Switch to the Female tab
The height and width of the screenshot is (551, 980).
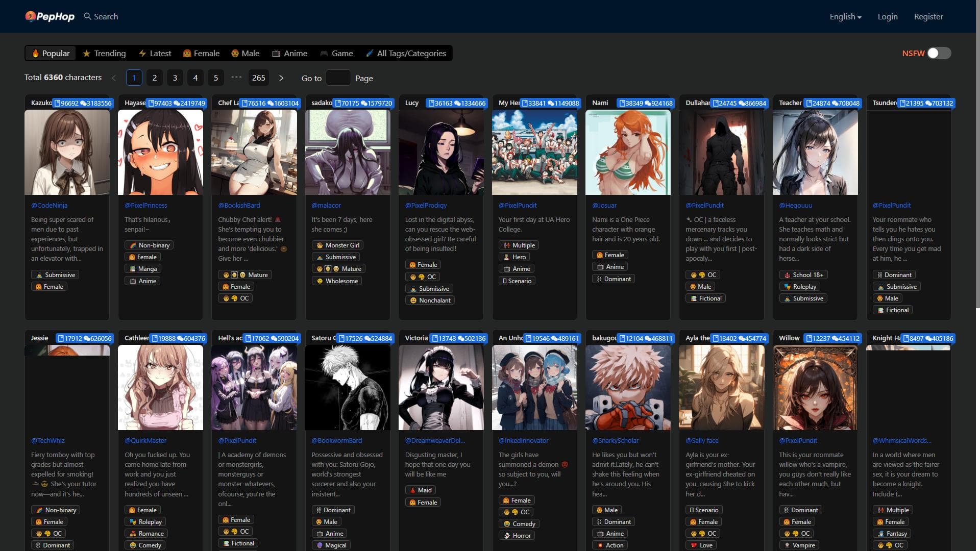click(x=201, y=53)
